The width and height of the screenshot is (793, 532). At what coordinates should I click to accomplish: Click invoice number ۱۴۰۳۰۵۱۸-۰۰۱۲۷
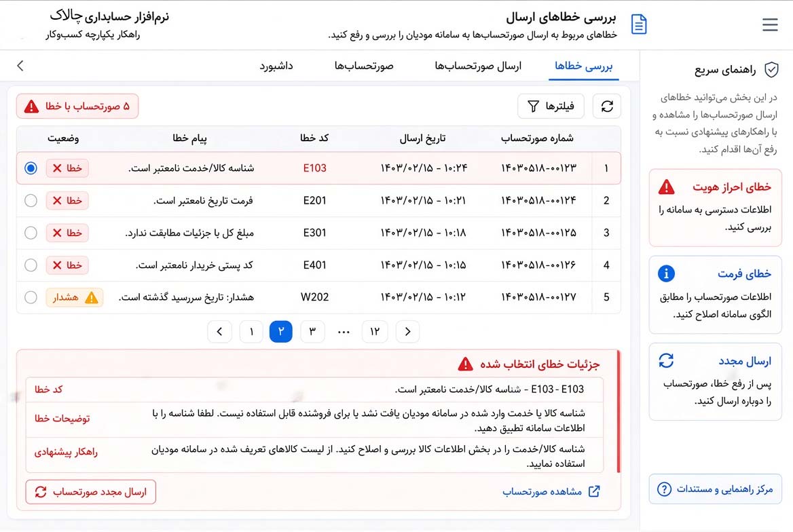pos(538,297)
